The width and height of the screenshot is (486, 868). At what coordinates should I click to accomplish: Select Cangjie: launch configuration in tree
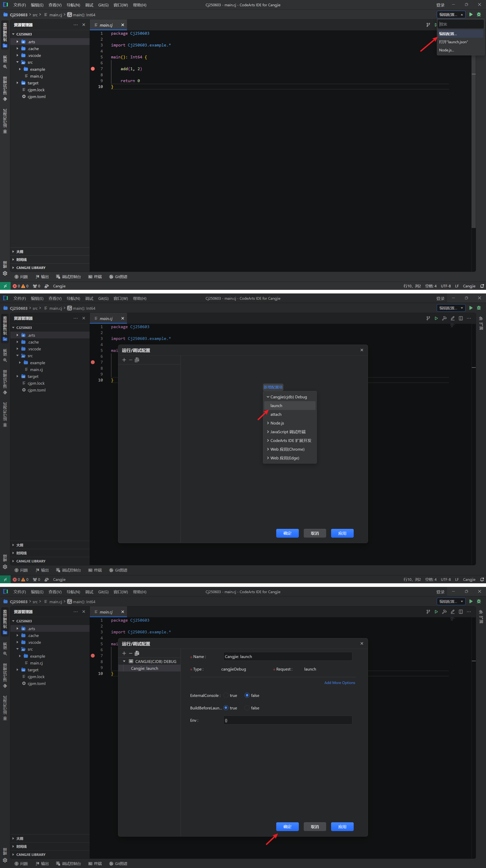tap(144, 668)
